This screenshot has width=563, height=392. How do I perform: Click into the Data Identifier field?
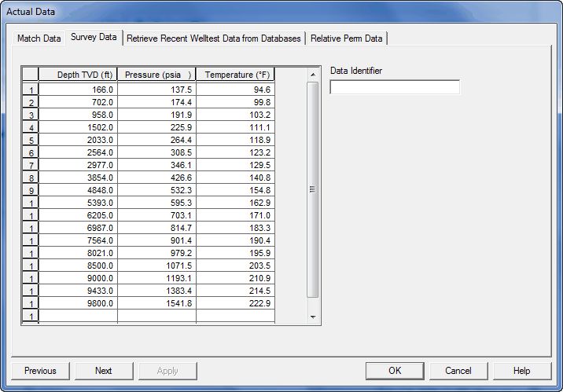395,87
